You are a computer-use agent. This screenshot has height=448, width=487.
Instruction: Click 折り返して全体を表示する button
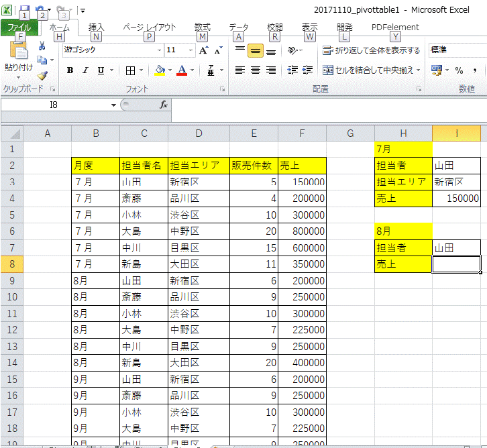click(x=371, y=50)
